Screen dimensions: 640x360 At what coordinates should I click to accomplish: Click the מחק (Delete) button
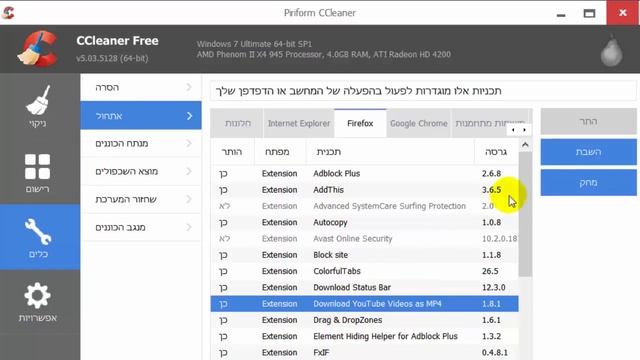pyautogui.click(x=588, y=182)
